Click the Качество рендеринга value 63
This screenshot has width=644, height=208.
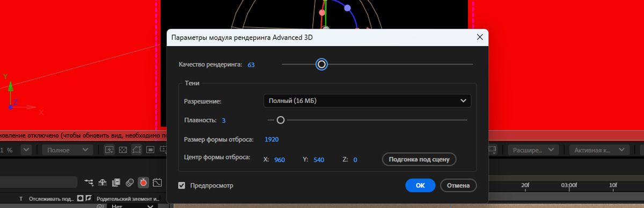[251, 65]
